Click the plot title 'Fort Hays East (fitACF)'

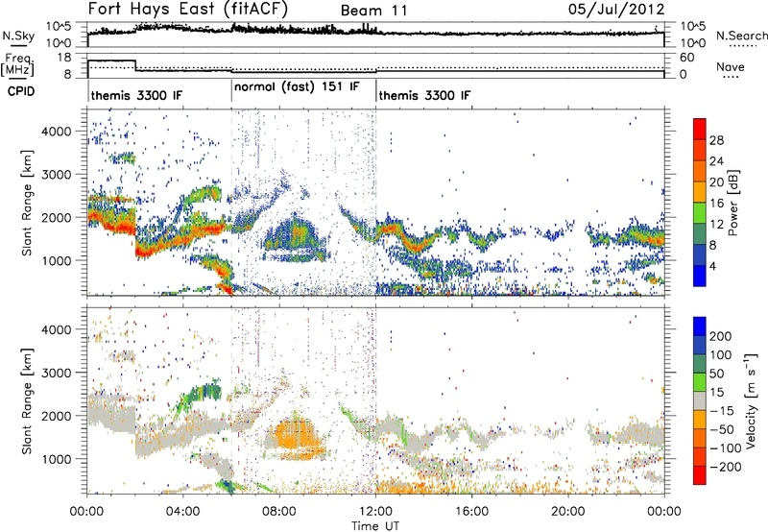tap(188, 10)
